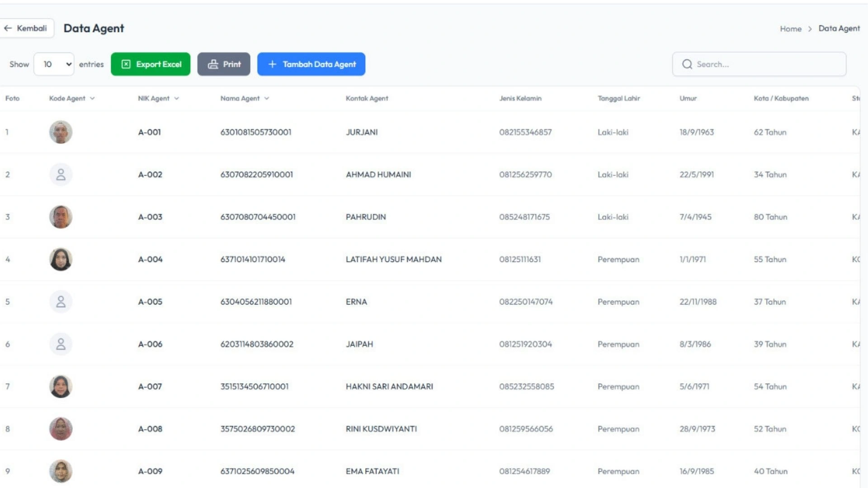Viewport: 868px width, 488px height.
Task: Click the placeholder avatar for agent A-002
Action: click(x=61, y=174)
